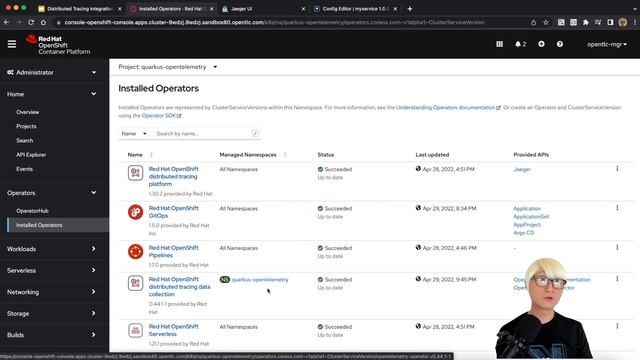640x360 pixels.
Task: Open the Red Hat OpenShift GitOps operator
Action: [x=173, y=212]
